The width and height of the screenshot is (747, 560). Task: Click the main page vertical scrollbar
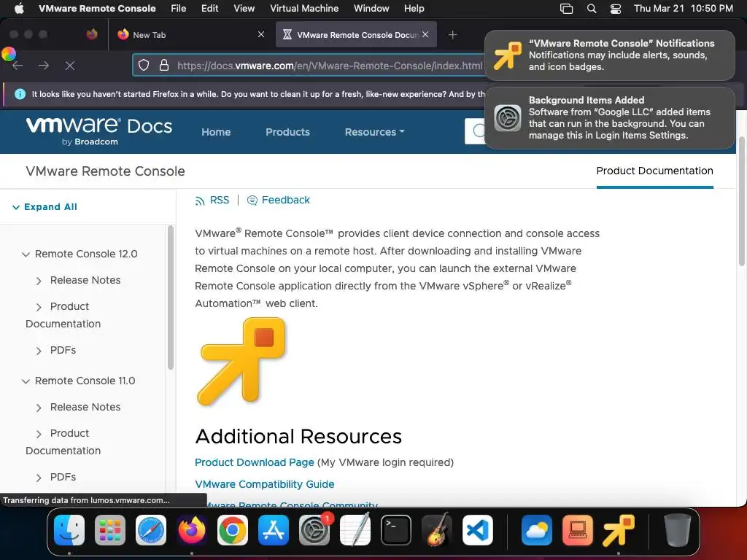pos(741,201)
